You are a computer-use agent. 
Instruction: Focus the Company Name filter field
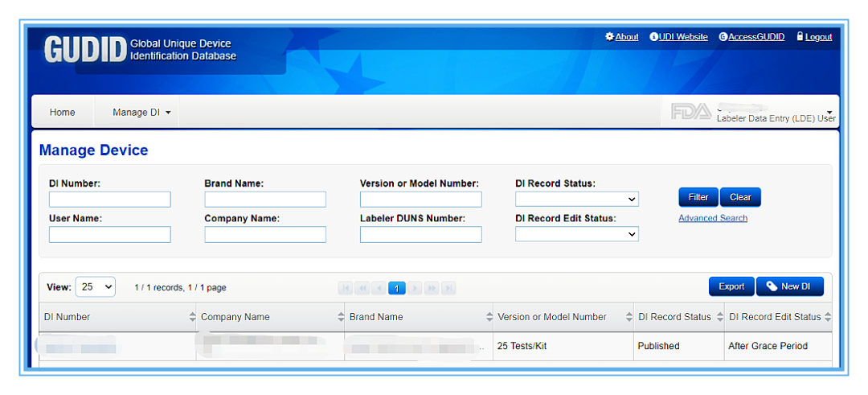click(265, 235)
